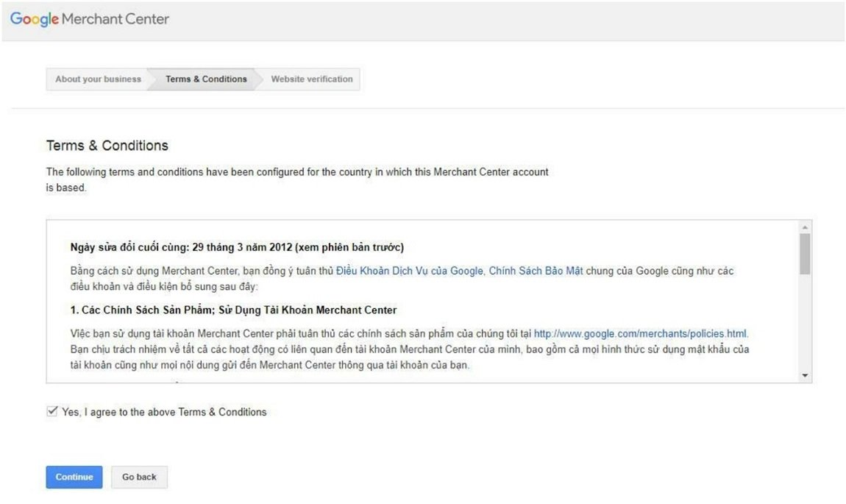Click the Google Merchant Center logo
Viewport: 846px width, 504px height.
tap(90, 18)
